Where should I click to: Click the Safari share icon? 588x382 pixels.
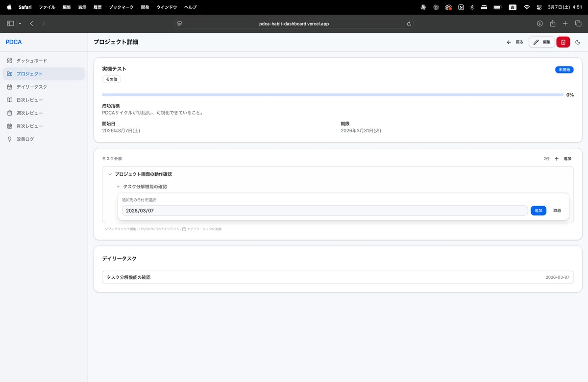552,24
